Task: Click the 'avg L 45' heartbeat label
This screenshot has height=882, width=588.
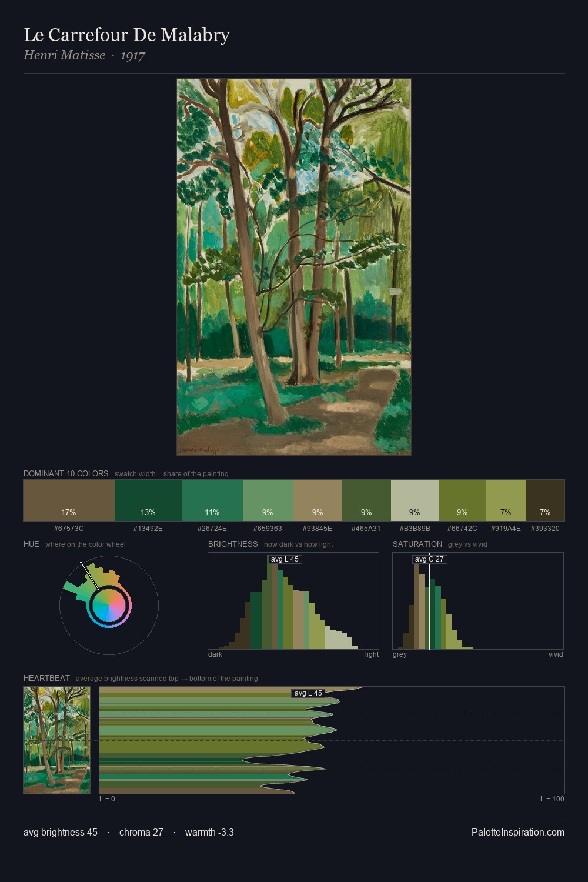Action: point(308,693)
